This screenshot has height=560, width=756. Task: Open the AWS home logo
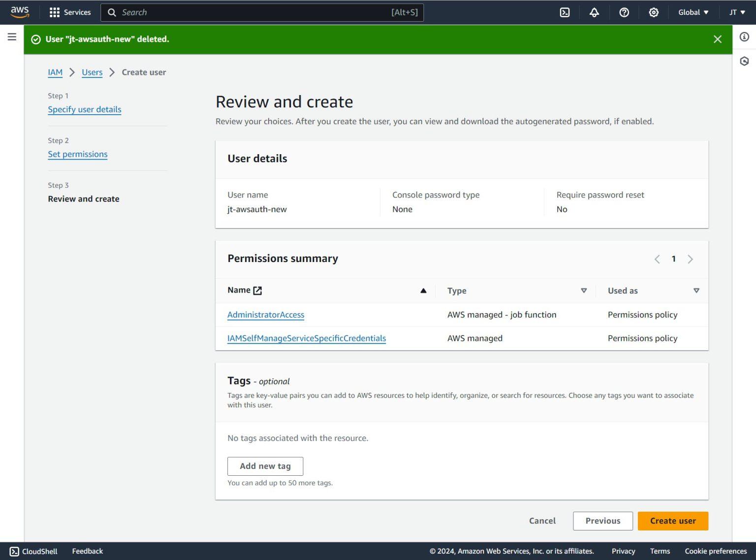coord(20,12)
